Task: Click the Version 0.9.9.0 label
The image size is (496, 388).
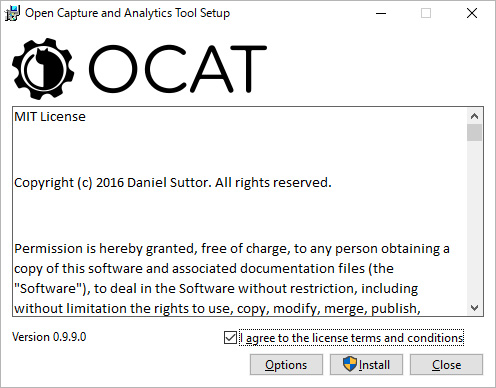Action: pos(49,337)
